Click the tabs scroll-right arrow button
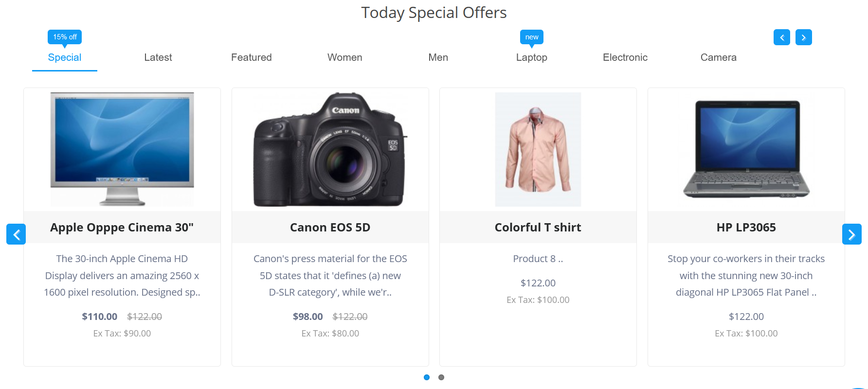The height and width of the screenshot is (389, 868). click(803, 37)
